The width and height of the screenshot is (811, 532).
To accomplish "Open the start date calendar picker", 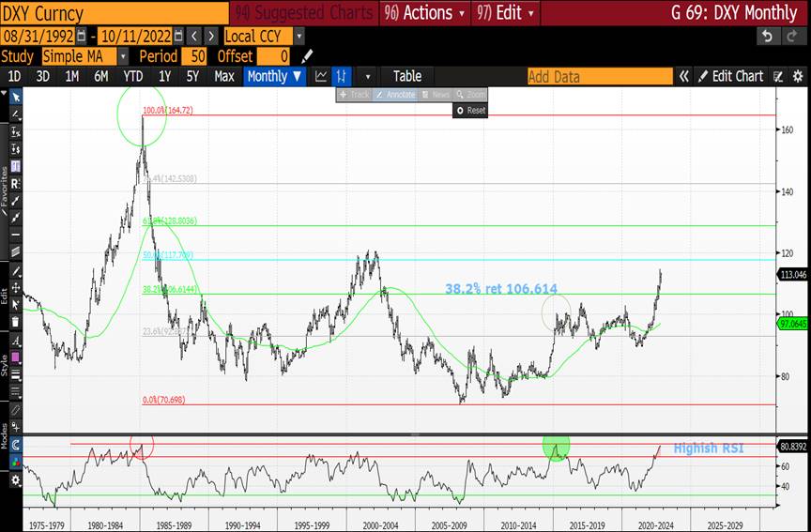I will [82, 36].
